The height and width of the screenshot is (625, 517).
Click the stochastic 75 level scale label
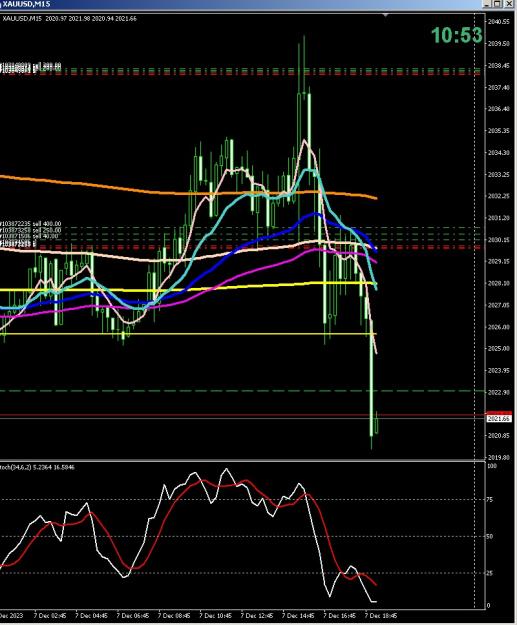[490, 499]
